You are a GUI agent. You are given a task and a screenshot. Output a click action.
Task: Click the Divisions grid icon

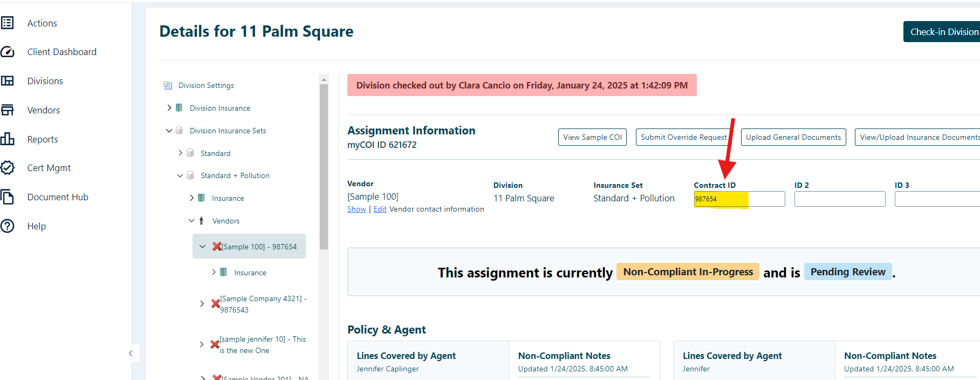[8, 81]
